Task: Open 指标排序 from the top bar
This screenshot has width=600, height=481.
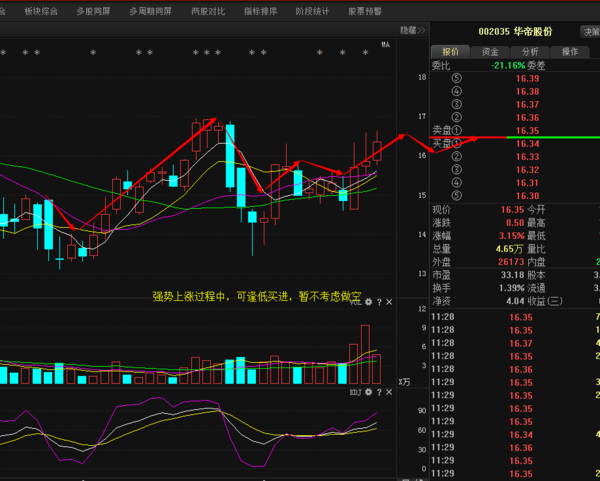Action: (x=260, y=11)
